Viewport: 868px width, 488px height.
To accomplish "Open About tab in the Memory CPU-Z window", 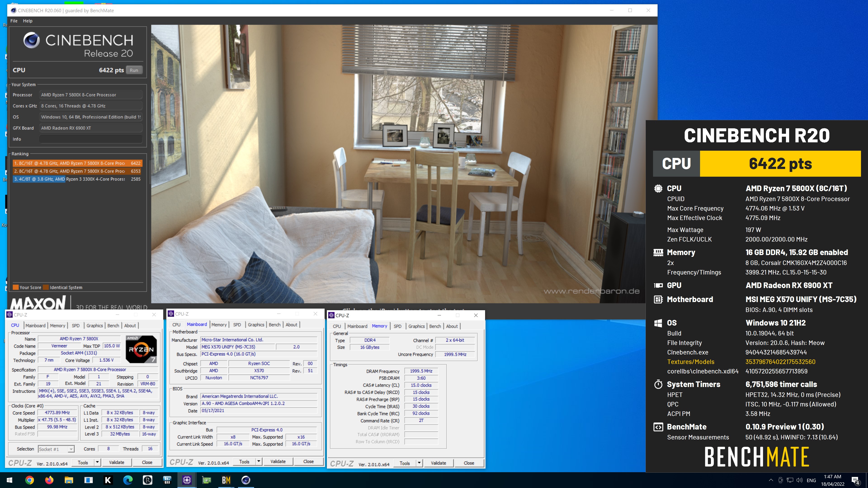I will pos(452,326).
